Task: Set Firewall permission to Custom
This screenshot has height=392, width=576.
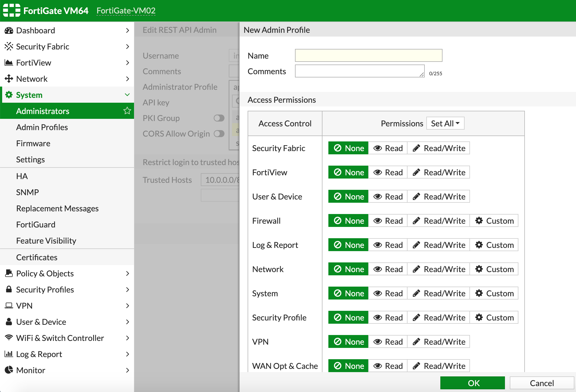Action: (494, 221)
